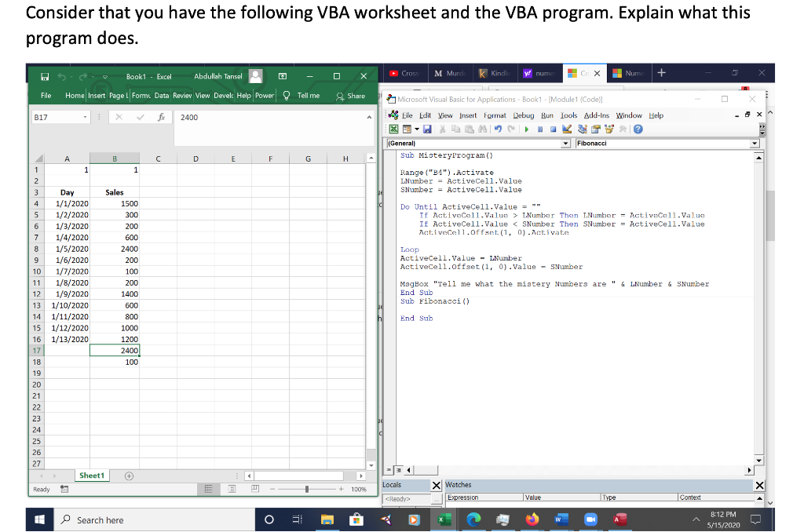The height and width of the screenshot is (532, 804).
Task: Click the Abdullah Tansel account name
Action: tap(218, 76)
